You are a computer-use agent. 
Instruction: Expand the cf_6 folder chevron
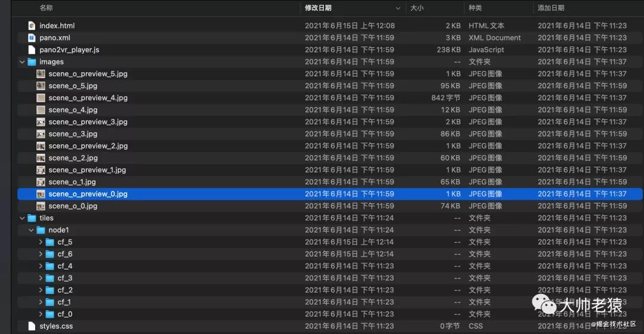point(41,254)
